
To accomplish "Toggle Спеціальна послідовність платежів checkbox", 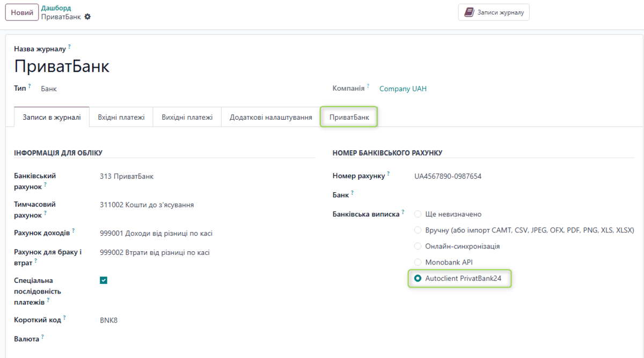I will (x=104, y=280).
